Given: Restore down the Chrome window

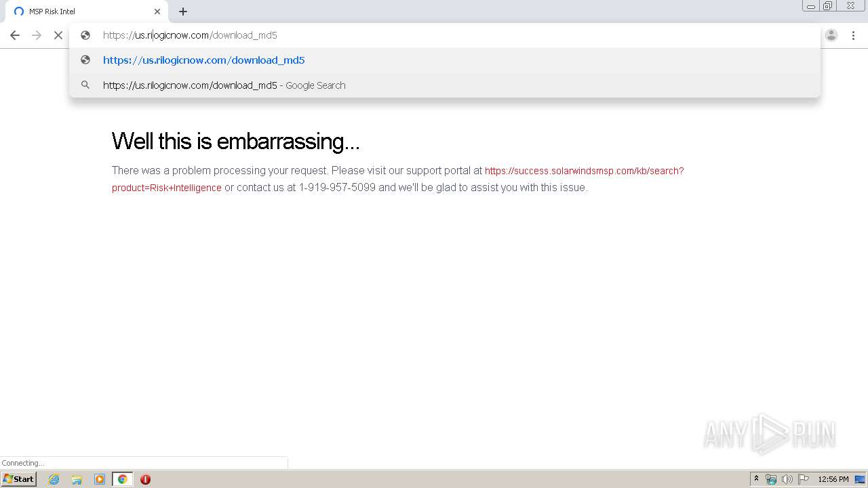Looking at the screenshot, I should [828, 6].
